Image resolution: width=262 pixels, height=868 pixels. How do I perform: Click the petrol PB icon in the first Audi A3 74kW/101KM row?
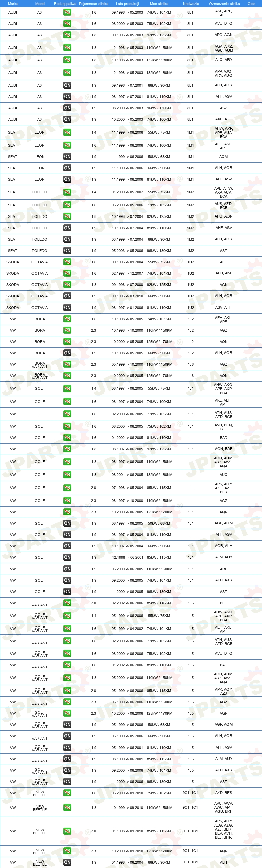(67, 12)
